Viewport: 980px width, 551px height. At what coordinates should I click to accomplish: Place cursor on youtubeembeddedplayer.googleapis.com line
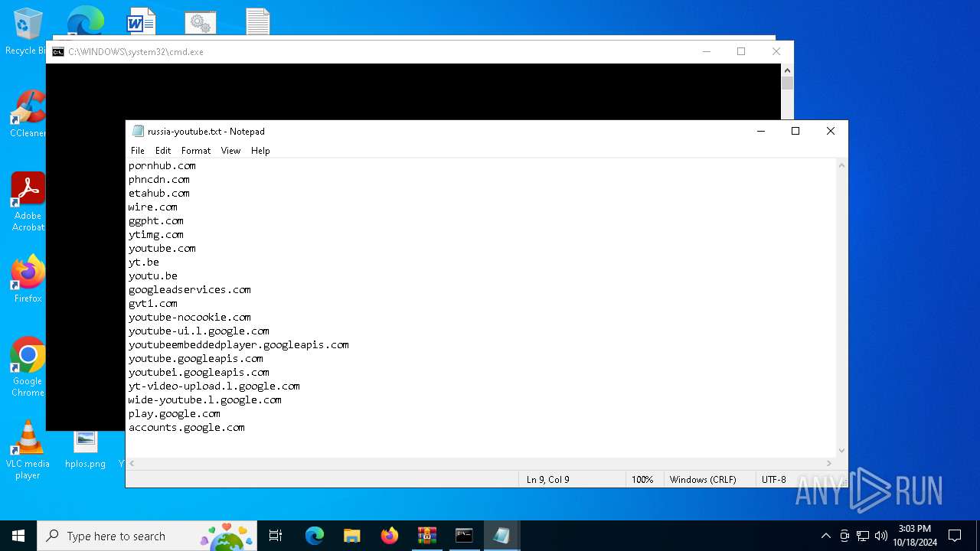(x=239, y=344)
